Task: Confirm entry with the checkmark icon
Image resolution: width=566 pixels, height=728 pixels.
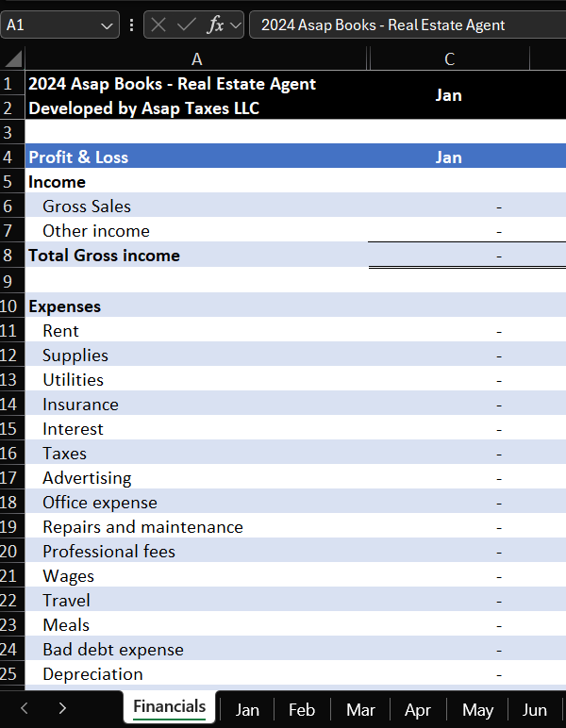Action: coord(186,25)
